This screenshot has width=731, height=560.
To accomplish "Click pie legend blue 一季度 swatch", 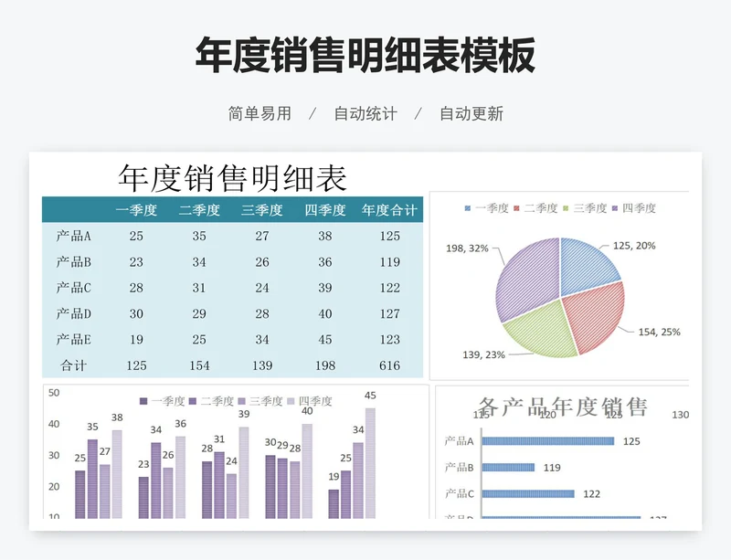I will point(468,208).
